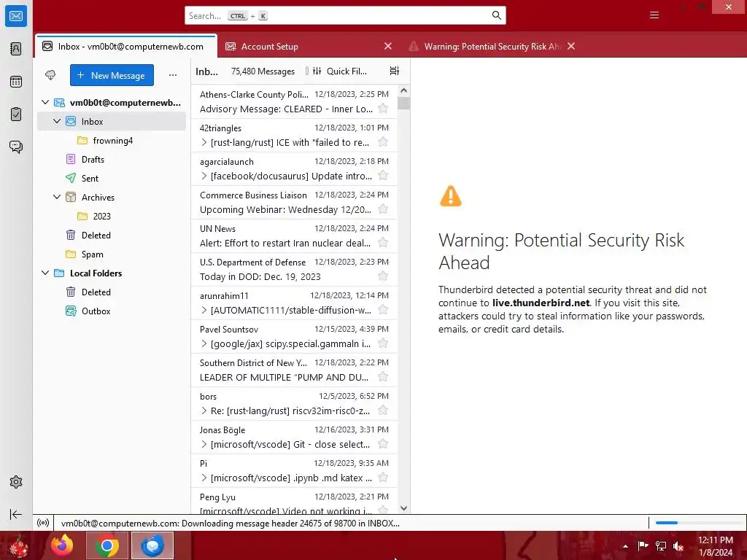Open the Tasks space
This screenshot has height=560, width=747.
point(16,114)
